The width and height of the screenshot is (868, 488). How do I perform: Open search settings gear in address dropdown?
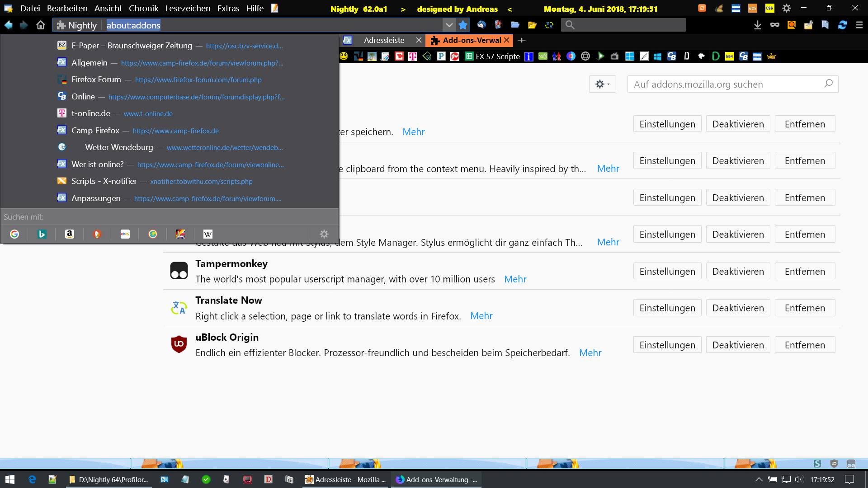click(x=324, y=234)
